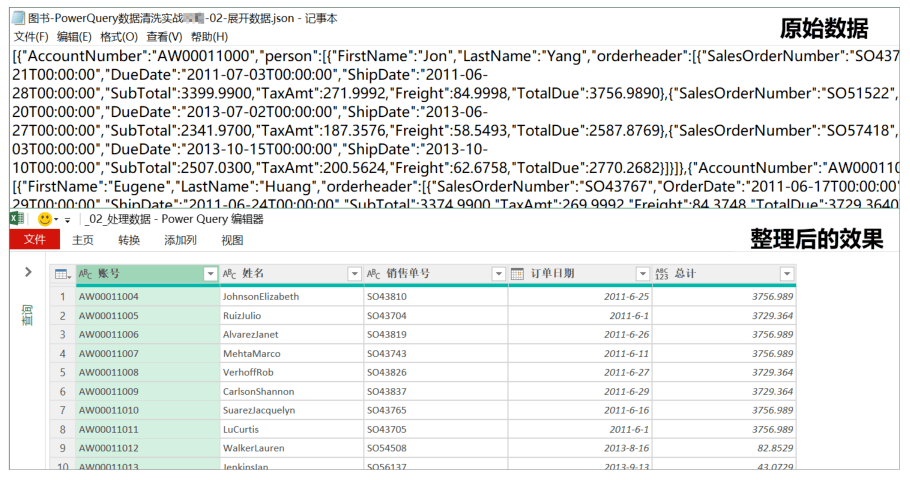Select cell AW00011008
Image resolution: width=910 pixels, height=480 pixels.
point(147,372)
